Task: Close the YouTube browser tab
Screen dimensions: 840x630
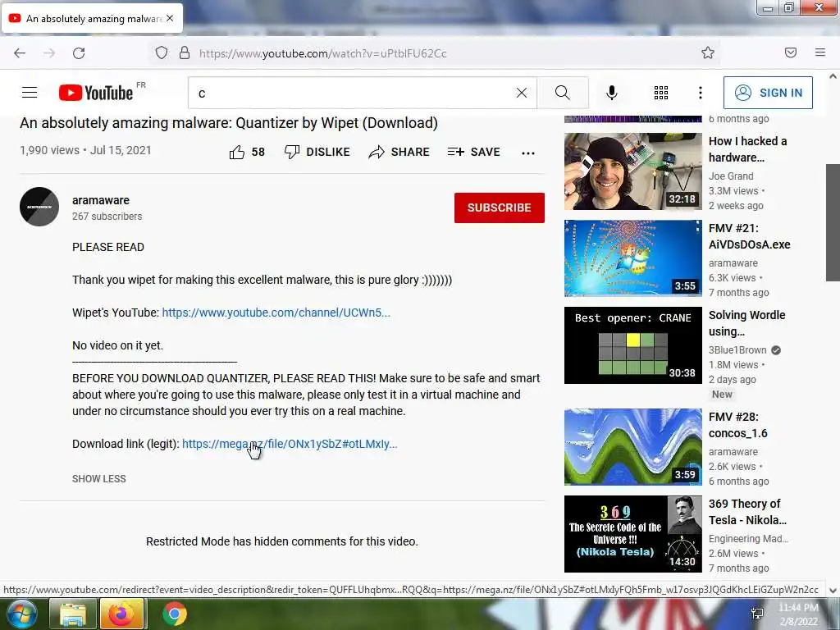Action: coord(170,18)
